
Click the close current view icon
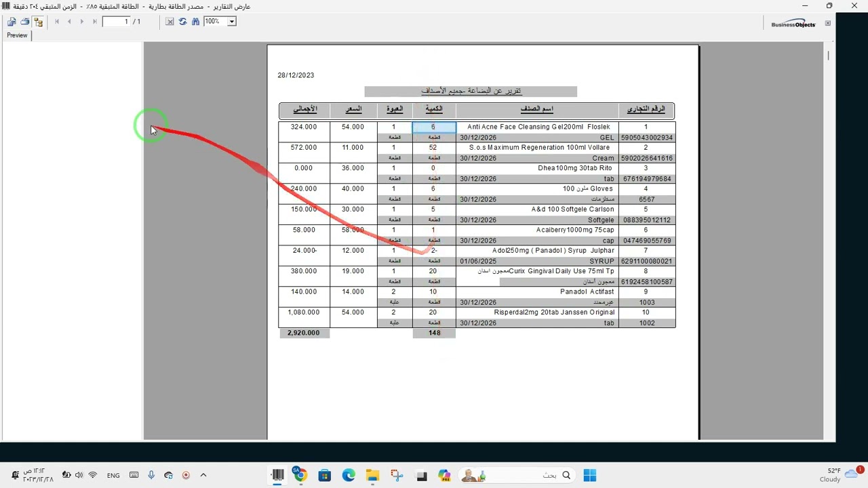coord(170,22)
